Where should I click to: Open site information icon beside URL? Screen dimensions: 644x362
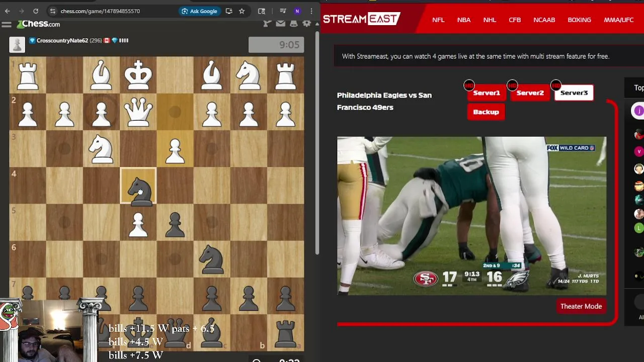tap(53, 11)
